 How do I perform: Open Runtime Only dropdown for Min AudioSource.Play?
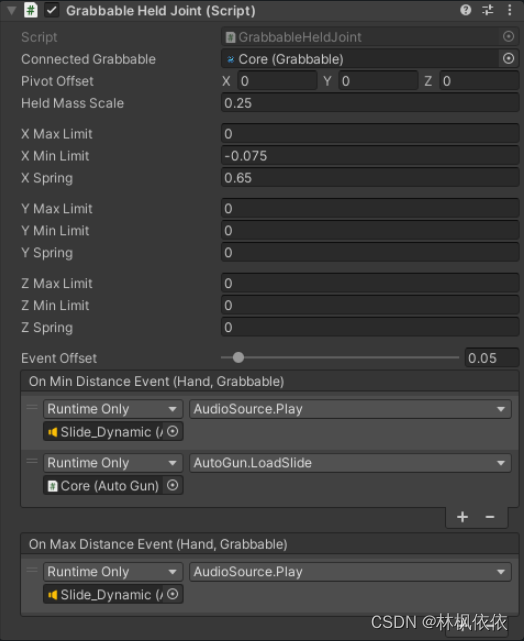pyautogui.click(x=113, y=409)
